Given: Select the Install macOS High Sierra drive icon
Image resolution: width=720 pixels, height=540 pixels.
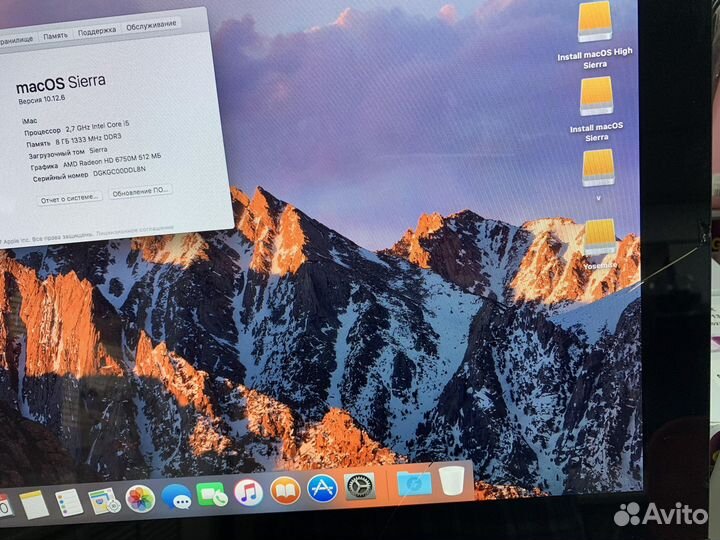Looking at the screenshot, I should 595,22.
